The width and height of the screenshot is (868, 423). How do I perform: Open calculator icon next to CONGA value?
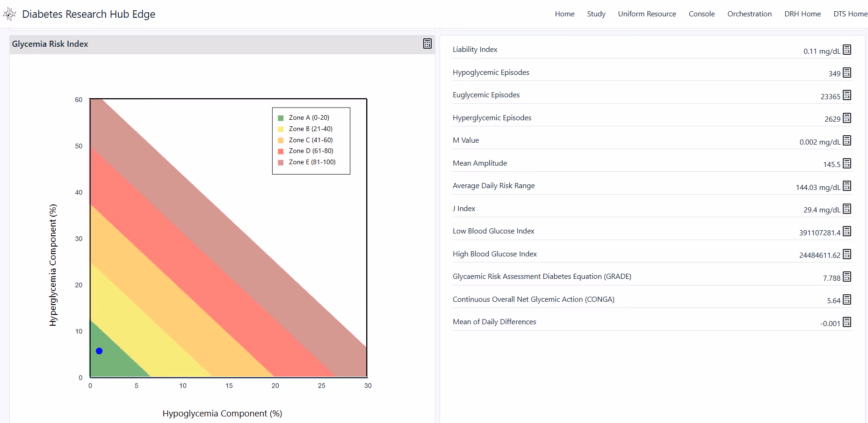pyautogui.click(x=847, y=299)
